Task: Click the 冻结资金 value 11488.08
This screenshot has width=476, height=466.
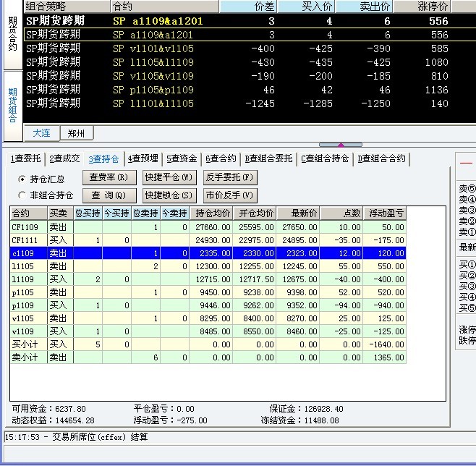Action: [x=321, y=420]
